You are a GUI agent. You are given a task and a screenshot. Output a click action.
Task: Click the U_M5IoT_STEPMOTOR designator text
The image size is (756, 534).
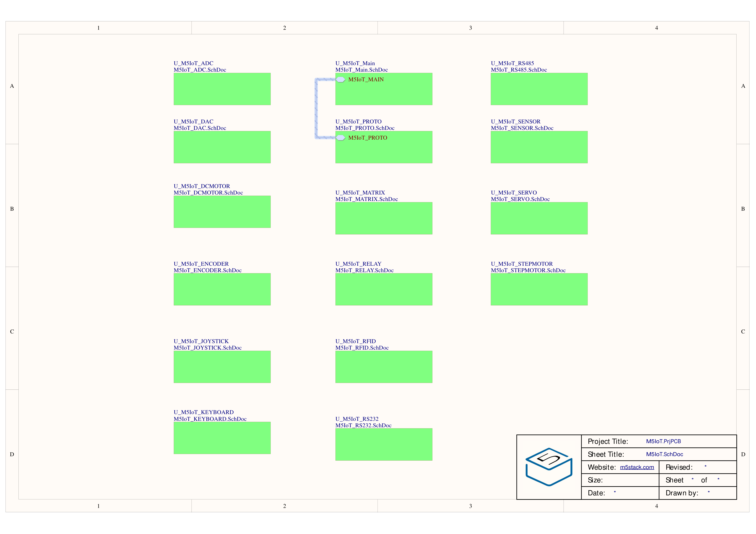click(522, 264)
